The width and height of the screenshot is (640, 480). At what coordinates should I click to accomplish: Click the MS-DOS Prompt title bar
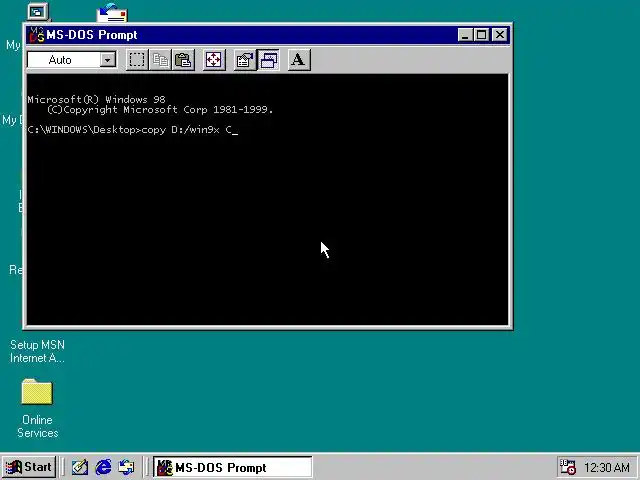[268, 35]
